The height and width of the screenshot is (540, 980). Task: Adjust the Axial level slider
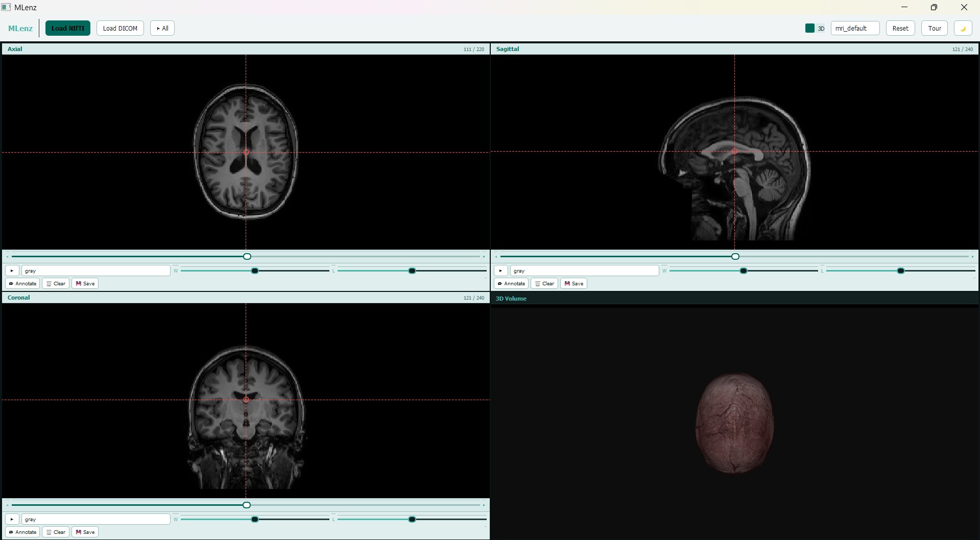(x=412, y=271)
